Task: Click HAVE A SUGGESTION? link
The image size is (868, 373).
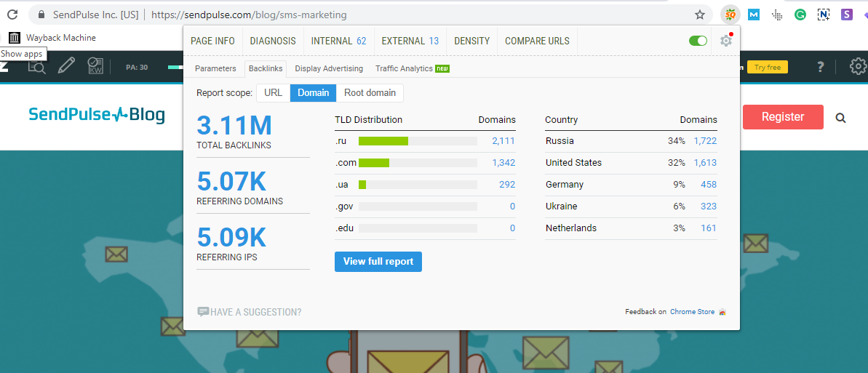Action: (256, 312)
